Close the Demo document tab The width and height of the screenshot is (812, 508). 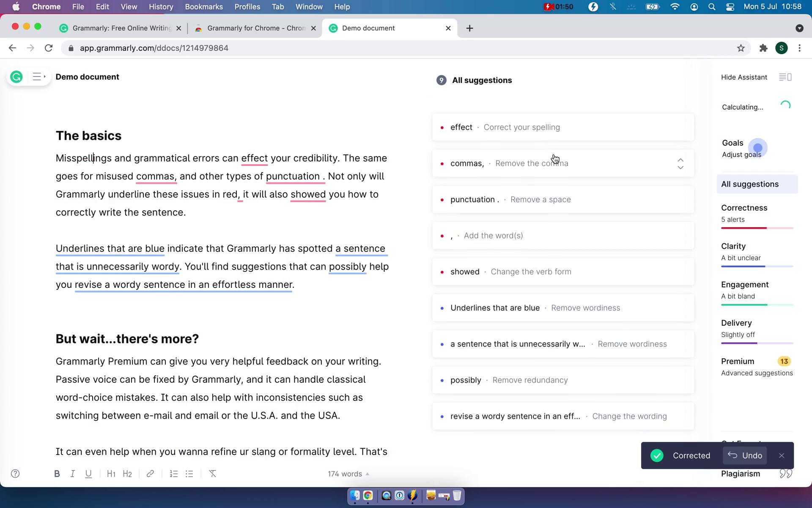click(448, 28)
